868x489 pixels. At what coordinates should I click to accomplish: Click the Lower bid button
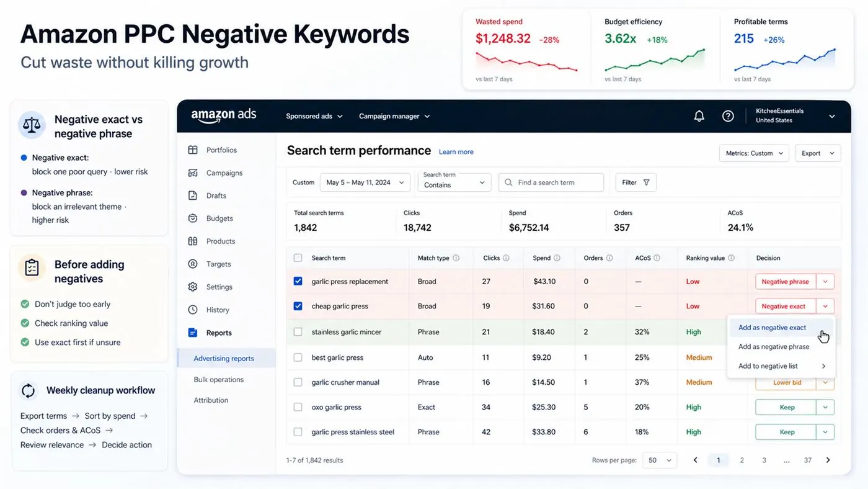(x=786, y=383)
